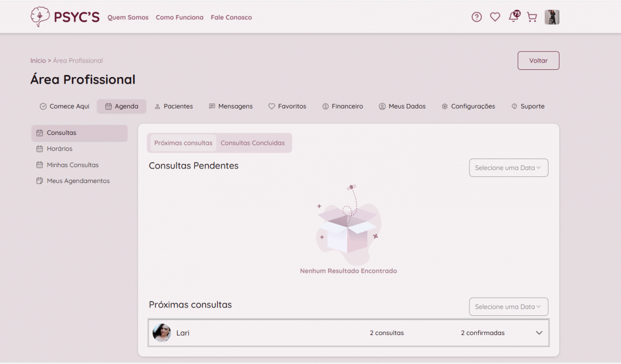Open user profile avatar in header

pos(552,17)
